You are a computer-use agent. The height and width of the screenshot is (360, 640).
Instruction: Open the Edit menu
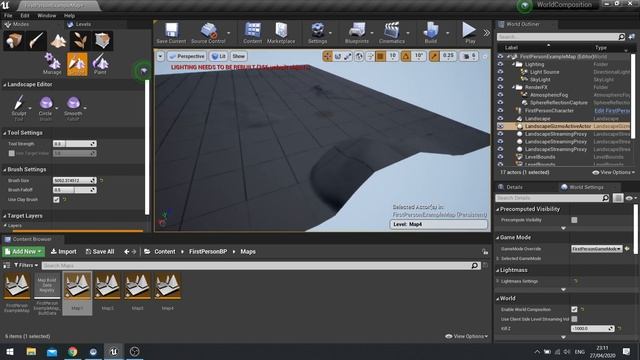pyautogui.click(x=25, y=16)
